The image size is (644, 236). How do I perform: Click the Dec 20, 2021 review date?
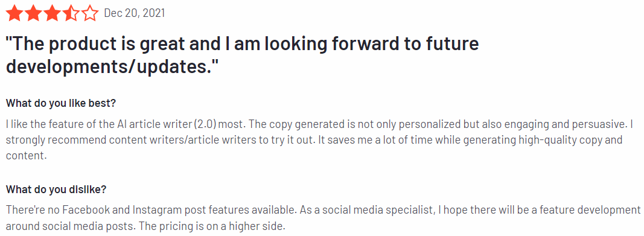click(135, 13)
